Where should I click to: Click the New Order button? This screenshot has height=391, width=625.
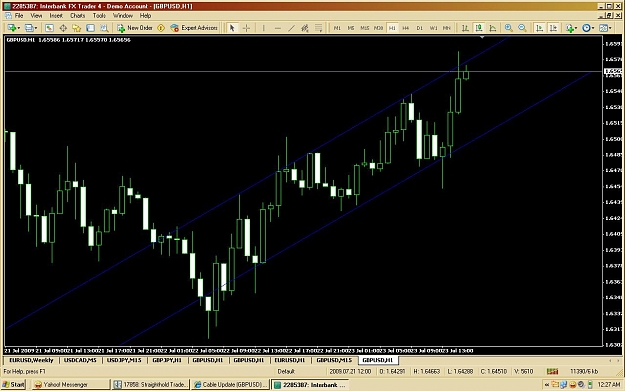click(135, 28)
